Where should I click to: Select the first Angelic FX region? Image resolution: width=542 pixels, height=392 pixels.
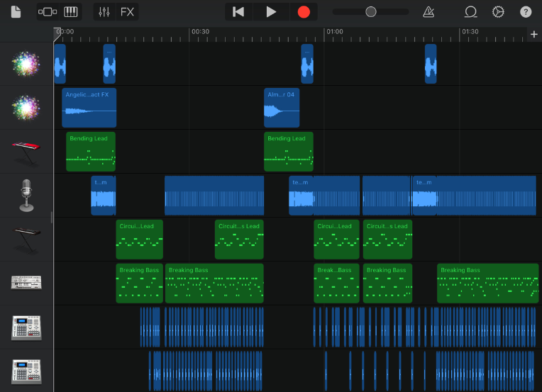[x=89, y=107]
